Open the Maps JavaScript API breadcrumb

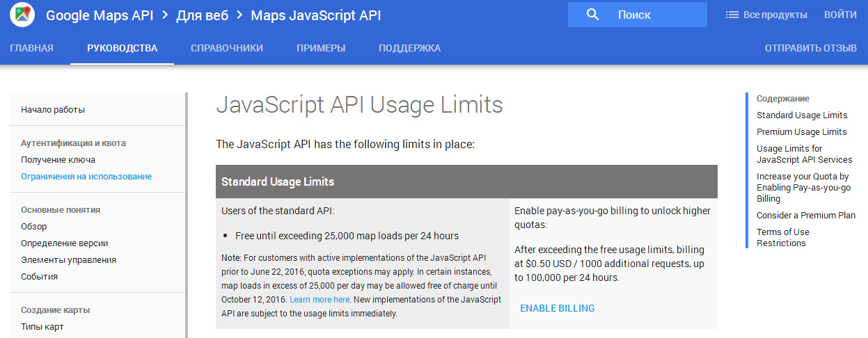pyautogui.click(x=315, y=15)
